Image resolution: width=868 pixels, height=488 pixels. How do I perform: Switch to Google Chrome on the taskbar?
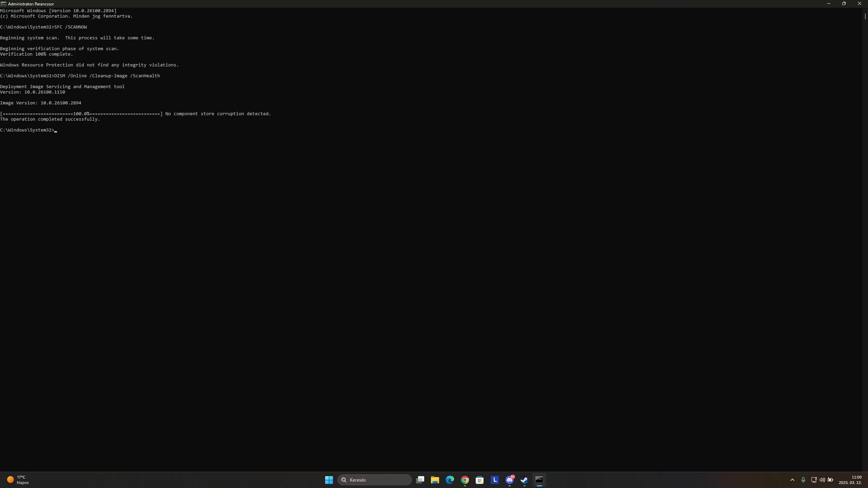click(x=465, y=480)
